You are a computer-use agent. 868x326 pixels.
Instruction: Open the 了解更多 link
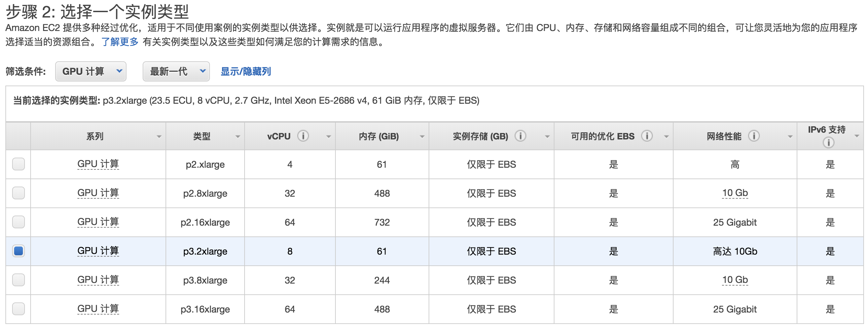(x=120, y=42)
